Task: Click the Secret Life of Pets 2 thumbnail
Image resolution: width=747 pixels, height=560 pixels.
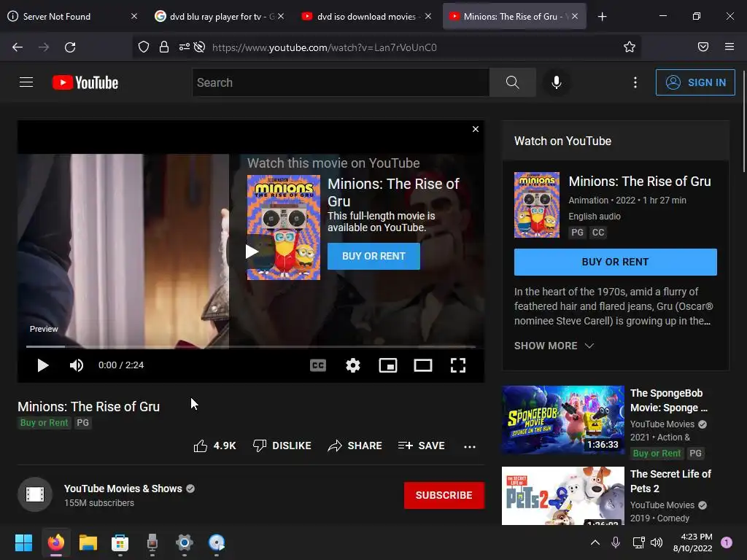Action: (x=562, y=496)
